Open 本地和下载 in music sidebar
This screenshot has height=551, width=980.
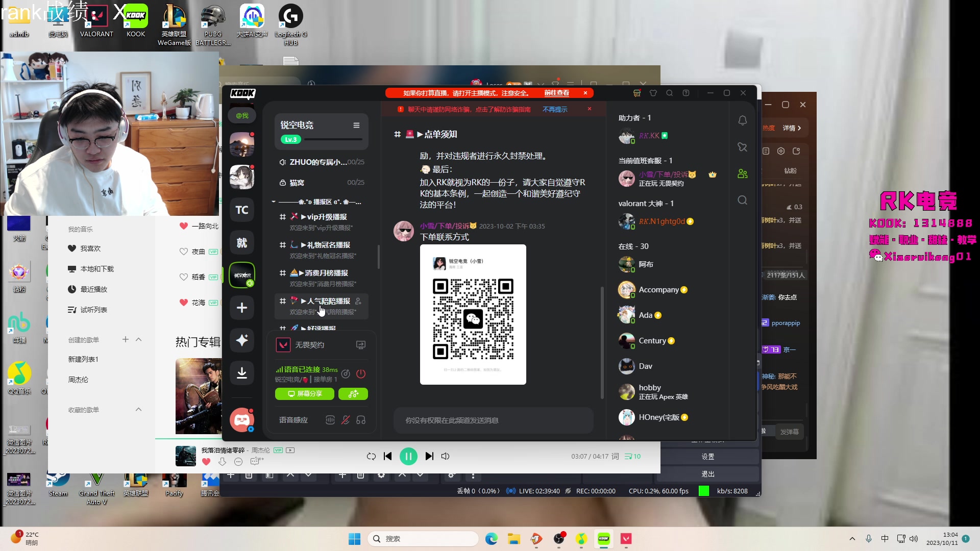pyautogui.click(x=91, y=269)
